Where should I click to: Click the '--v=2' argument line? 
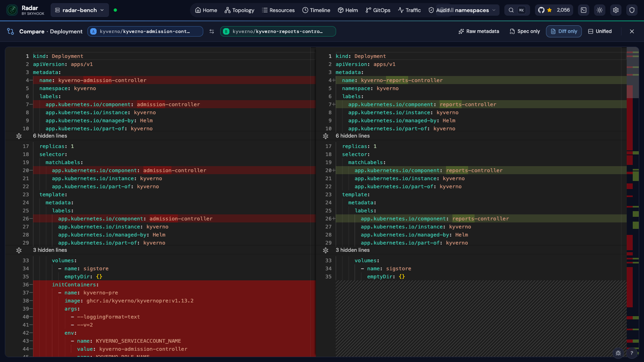(82, 325)
